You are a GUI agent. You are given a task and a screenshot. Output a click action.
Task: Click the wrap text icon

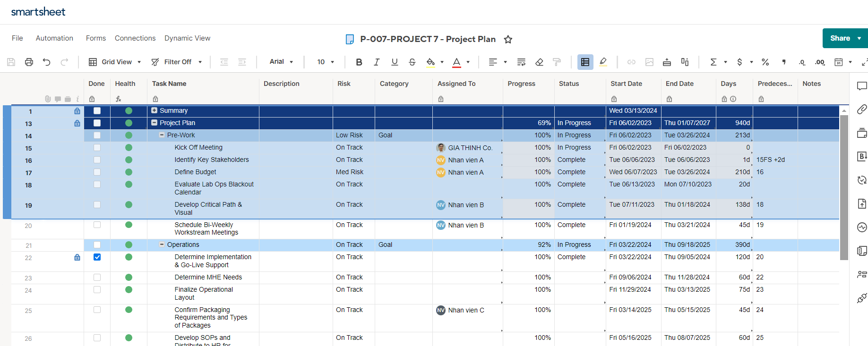coord(521,62)
